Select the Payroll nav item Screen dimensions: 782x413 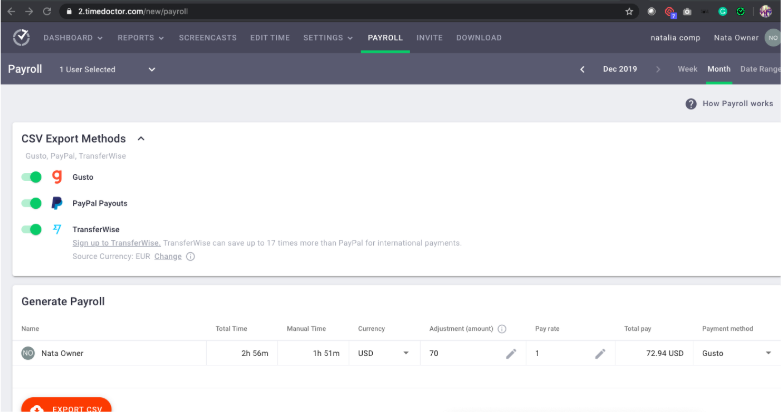pyautogui.click(x=385, y=38)
